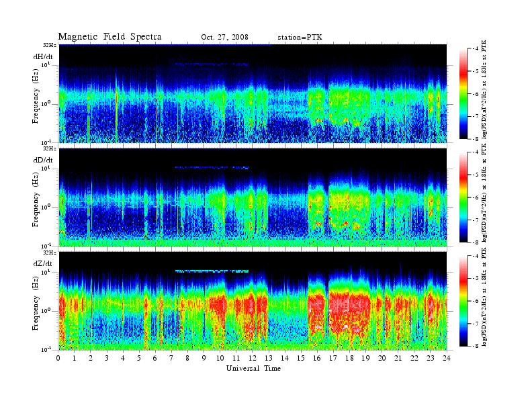Image resolution: width=532 pixels, height=411 pixels.
Task: Click hour 15 on the time axis
Action: point(301,358)
